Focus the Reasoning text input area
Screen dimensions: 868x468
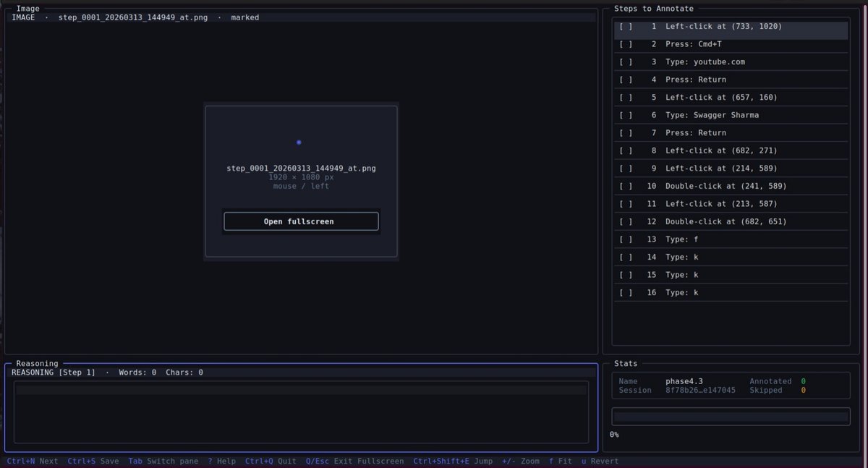[x=301, y=412]
